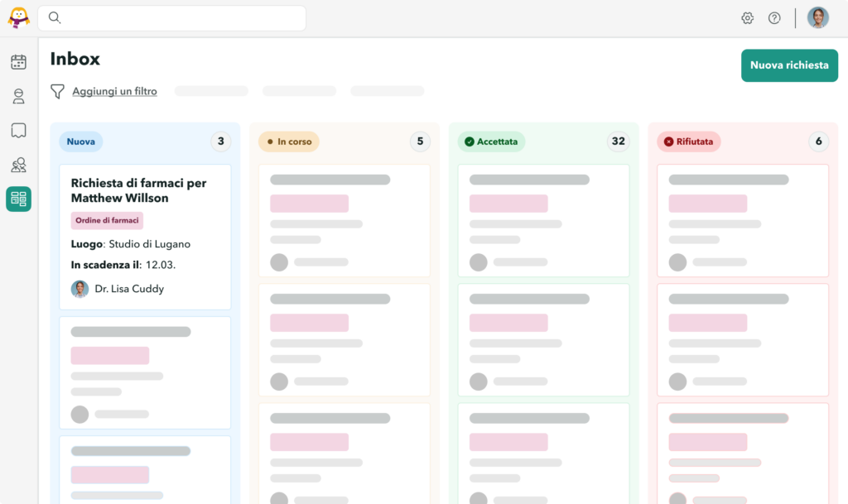Open the calendar from the sidebar
The height and width of the screenshot is (504, 848).
[18, 61]
